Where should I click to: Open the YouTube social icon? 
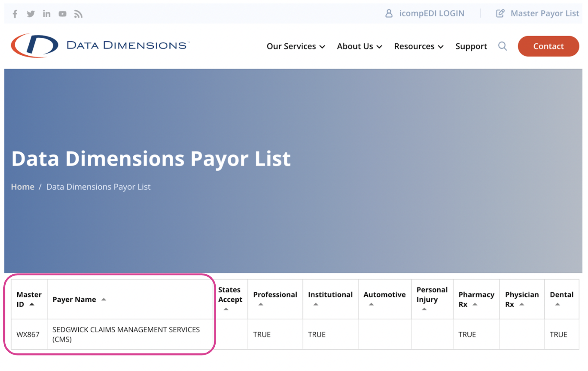click(x=62, y=14)
